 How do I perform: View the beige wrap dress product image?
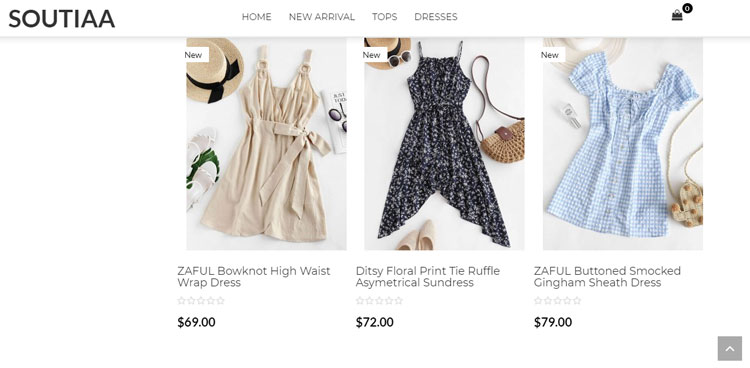266,144
